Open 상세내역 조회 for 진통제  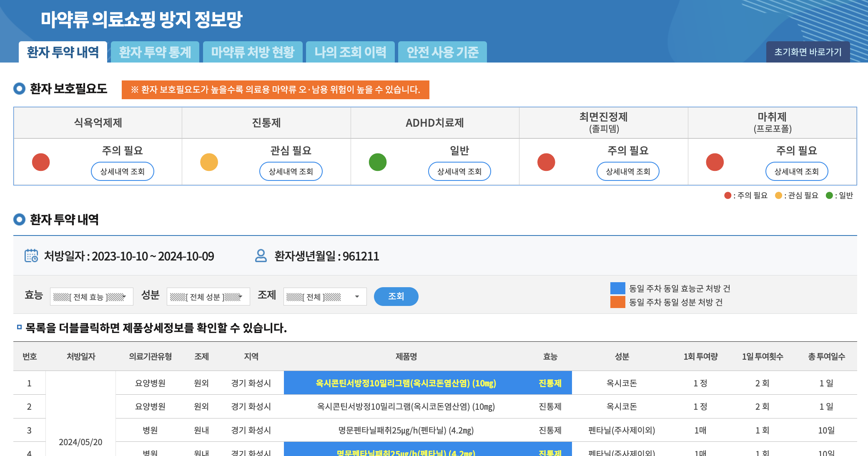click(x=291, y=171)
